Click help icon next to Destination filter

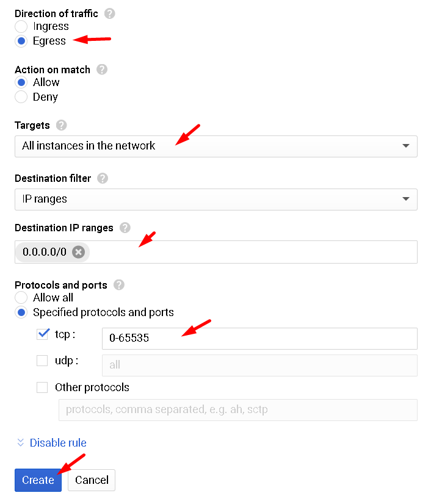click(103, 178)
